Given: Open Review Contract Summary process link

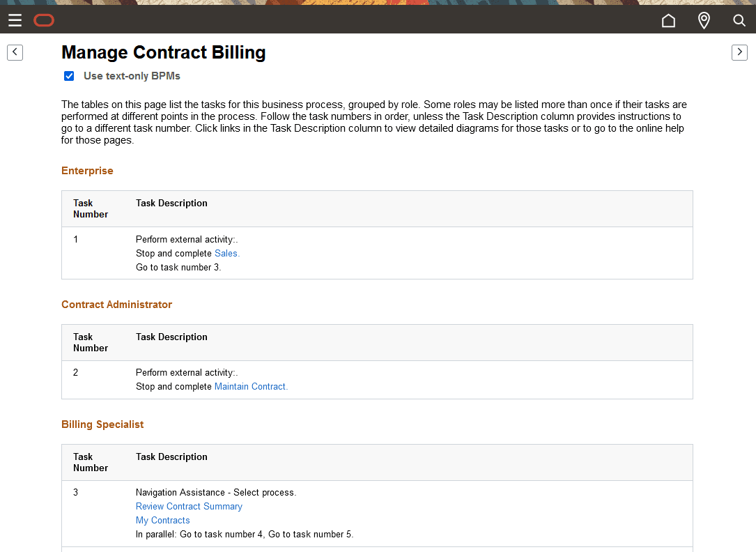Looking at the screenshot, I should (x=189, y=506).
